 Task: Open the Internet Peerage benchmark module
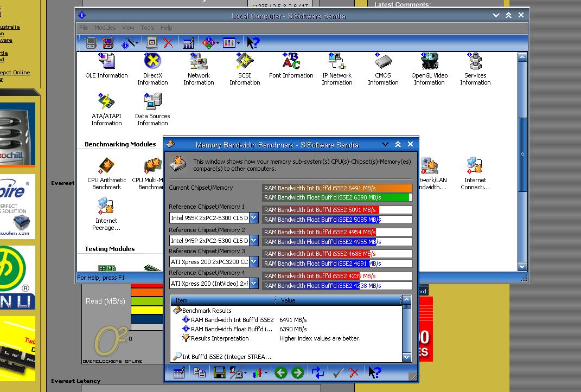click(106, 215)
